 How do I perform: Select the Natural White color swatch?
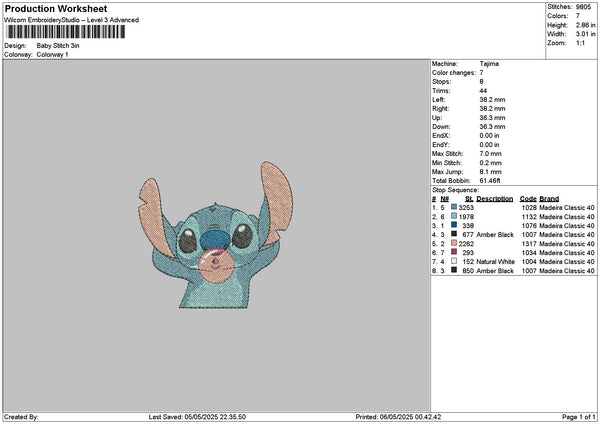tap(456, 261)
